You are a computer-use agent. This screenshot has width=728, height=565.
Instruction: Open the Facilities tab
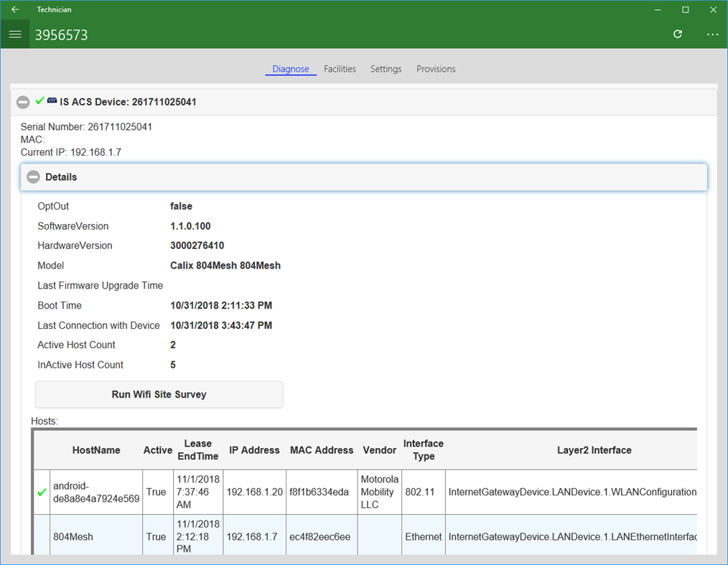340,69
